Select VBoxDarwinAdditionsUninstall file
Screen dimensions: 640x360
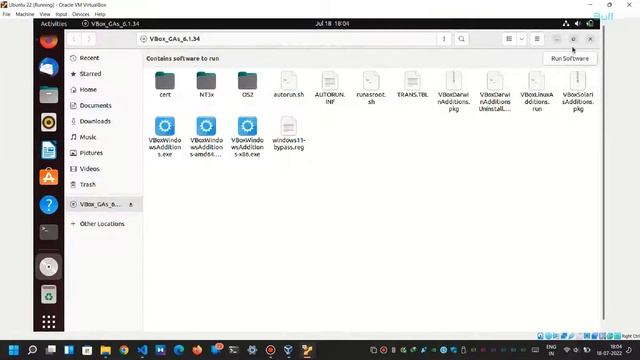(495, 91)
